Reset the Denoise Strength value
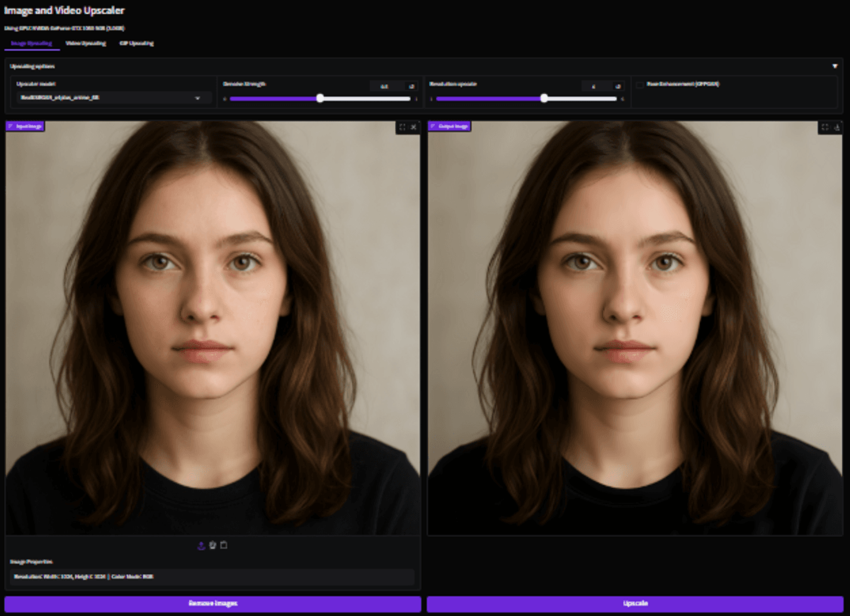Viewport: 850px width, 616px height. [x=411, y=86]
